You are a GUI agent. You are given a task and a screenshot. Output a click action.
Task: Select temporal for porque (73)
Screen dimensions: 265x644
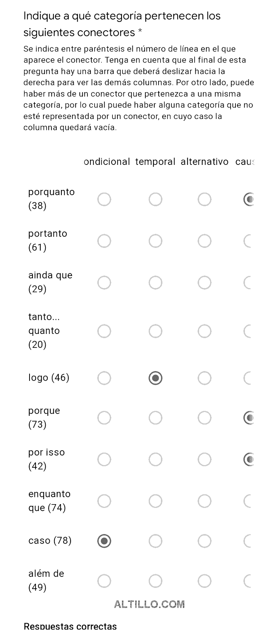tap(155, 418)
